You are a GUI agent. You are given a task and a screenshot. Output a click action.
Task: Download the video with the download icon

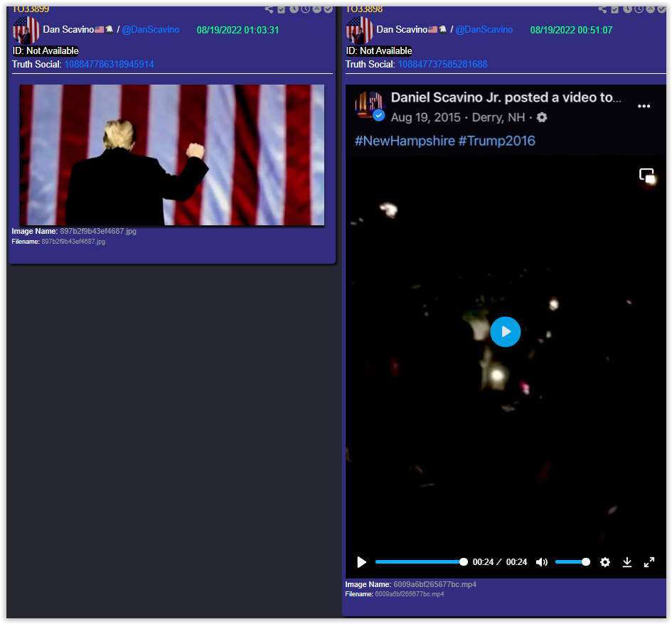tap(627, 562)
